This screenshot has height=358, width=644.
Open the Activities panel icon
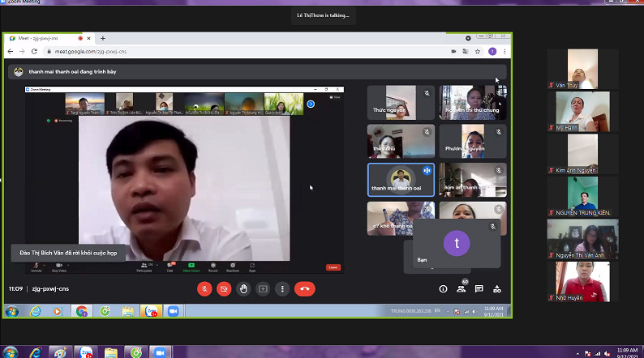[497, 288]
